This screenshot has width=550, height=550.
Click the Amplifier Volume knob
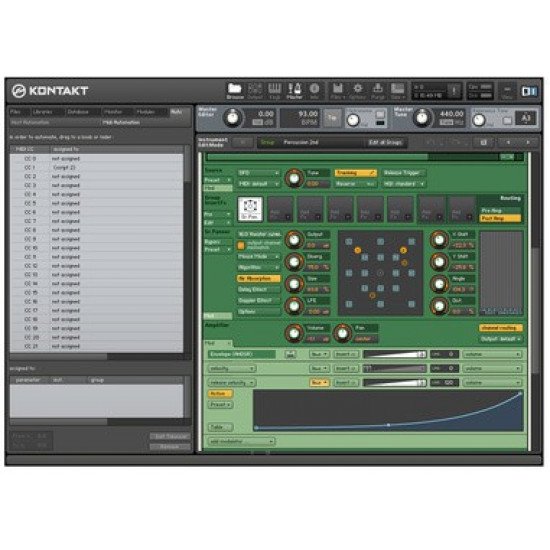click(294, 333)
